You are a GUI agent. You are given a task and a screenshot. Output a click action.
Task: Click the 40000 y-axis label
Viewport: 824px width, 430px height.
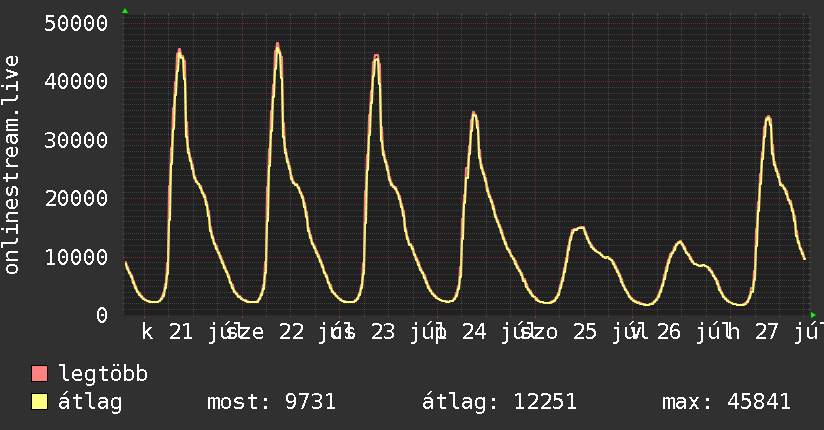click(x=76, y=81)
